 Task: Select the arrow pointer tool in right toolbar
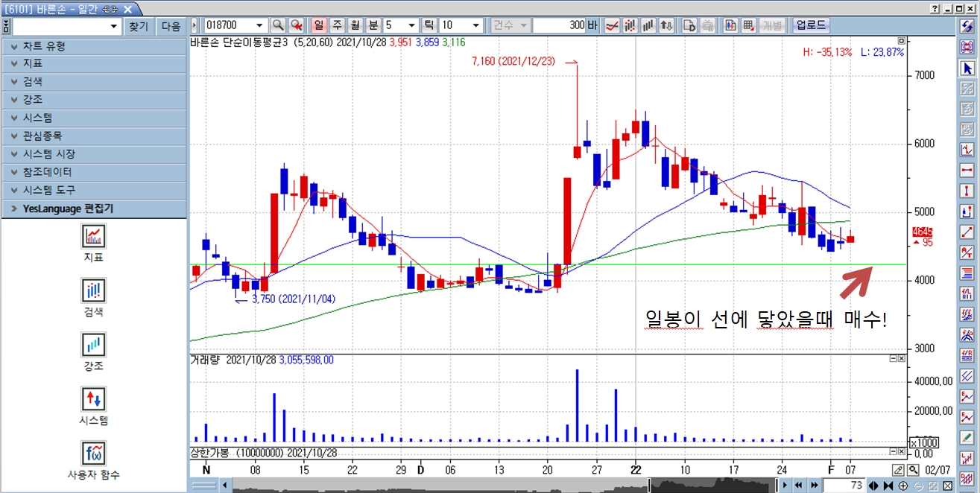(967, 69)
